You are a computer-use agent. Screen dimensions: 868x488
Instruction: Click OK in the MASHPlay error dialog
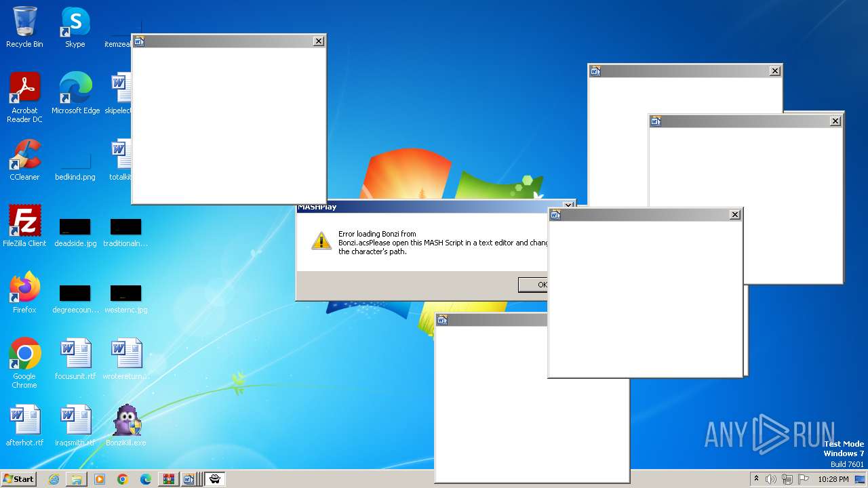click(533, 285)
